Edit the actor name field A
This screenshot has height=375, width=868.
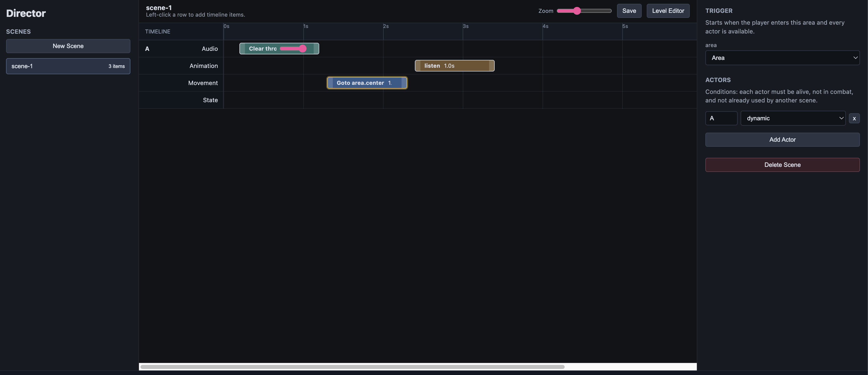(x=721, y=118)
